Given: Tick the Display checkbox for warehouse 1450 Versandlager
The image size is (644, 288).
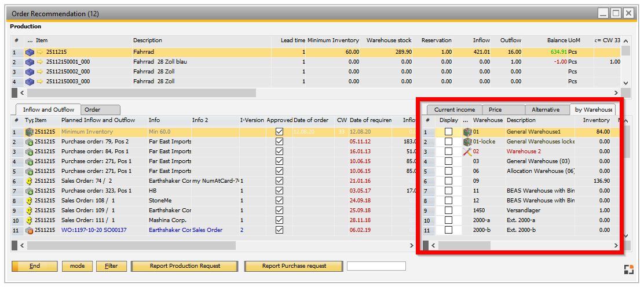Looking at the screenshot, I should tap(448, 211).
